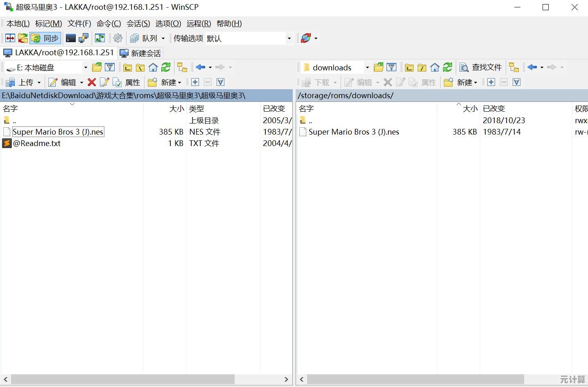
Task: Click the remote Select Files plus icon
Action: coord(491,82)
